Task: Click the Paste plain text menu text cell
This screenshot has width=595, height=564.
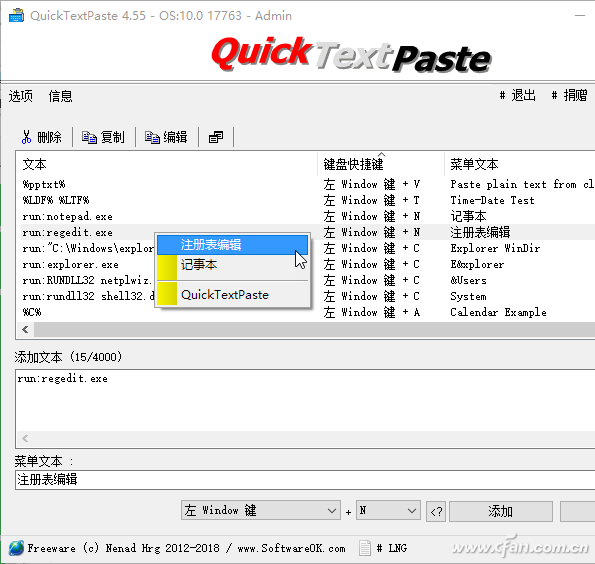Action: pos(522,184)
